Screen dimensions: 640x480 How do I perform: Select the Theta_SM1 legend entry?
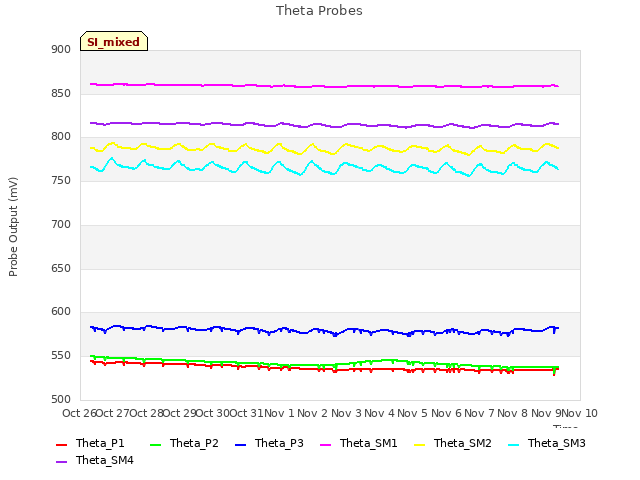pyautogui.click(x=359, y=443)
